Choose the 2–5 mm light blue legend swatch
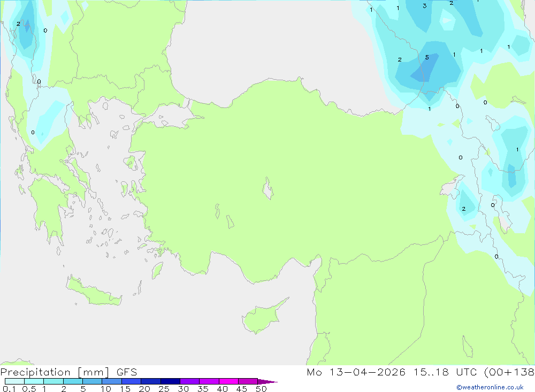 click(73, 381)
